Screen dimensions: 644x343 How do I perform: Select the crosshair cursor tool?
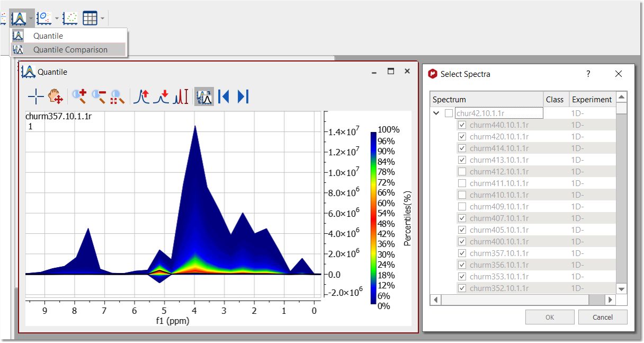point(36,96)
